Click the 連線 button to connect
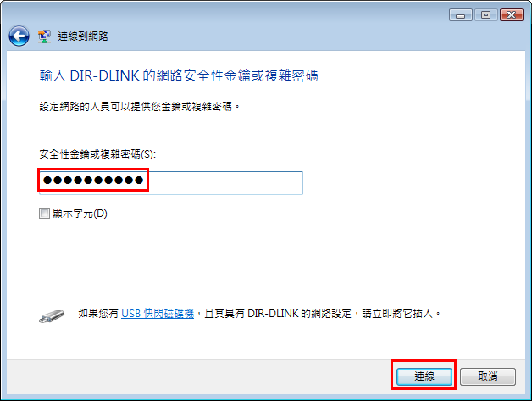532x401 pixels. pos(424,376)
